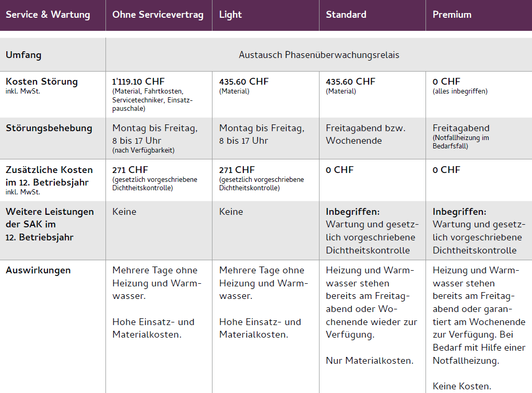Click the 'Standard' column header
532x393 pixels.
click(x=346, y=15)
